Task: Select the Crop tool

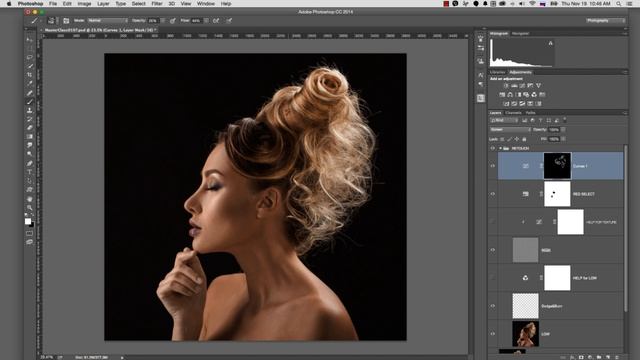Action: pyautogui.click(x=29, y=75)
